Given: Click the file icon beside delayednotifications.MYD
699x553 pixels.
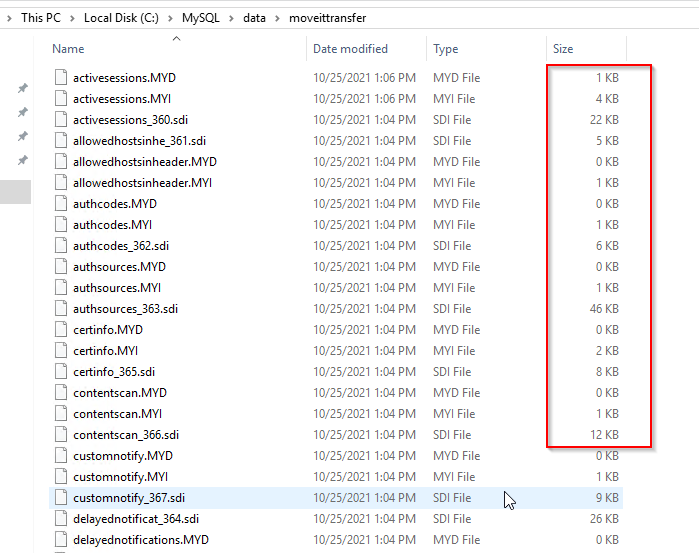Looking at the screenshot, I should click(x=61, y=539).
